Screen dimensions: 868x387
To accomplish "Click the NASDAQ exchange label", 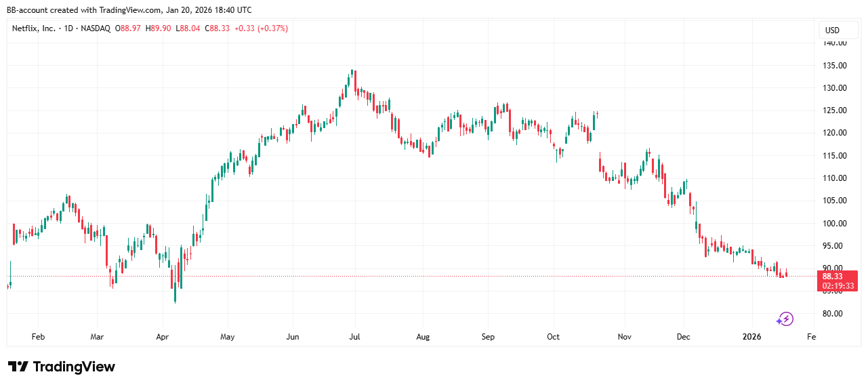I will click(x=96, y=28).
